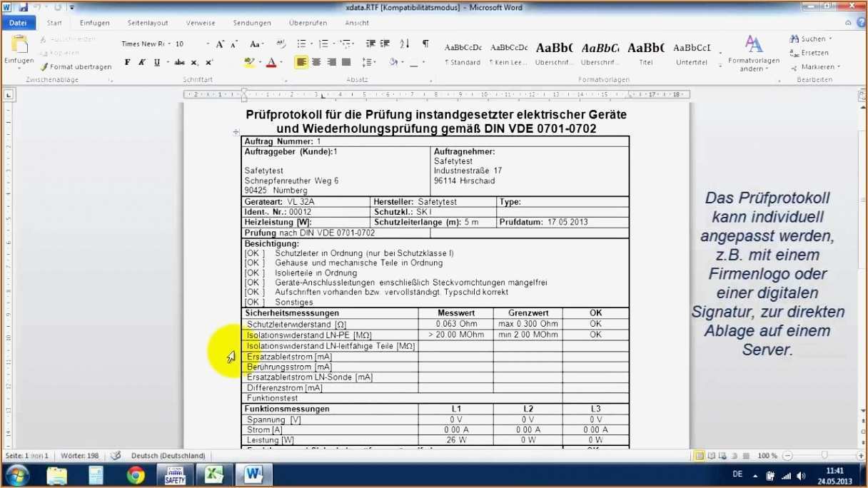
Task: Open the bullet list dropdown arrow
Action: pyautogui.click(x=313, y=44)
